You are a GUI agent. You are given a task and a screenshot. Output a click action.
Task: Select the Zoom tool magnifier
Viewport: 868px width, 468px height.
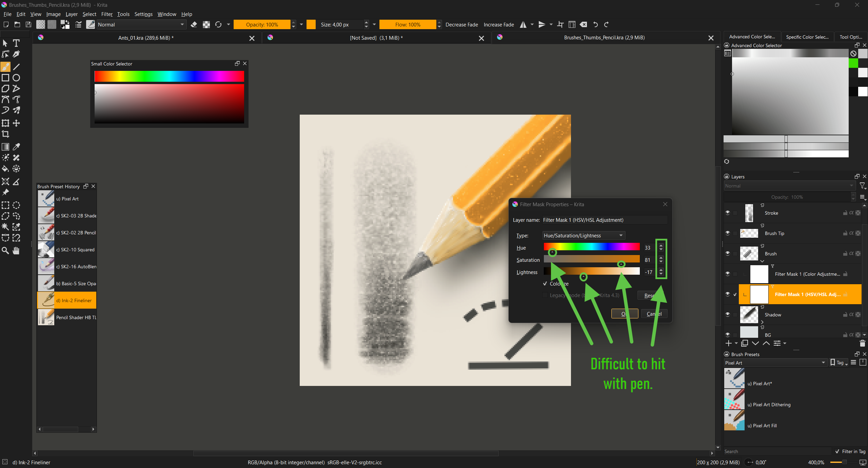point(5,251)
